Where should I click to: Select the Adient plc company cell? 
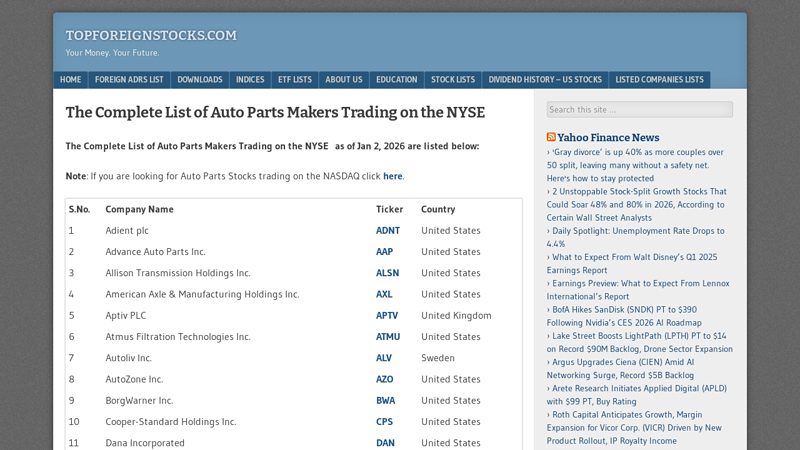point(127,231)
